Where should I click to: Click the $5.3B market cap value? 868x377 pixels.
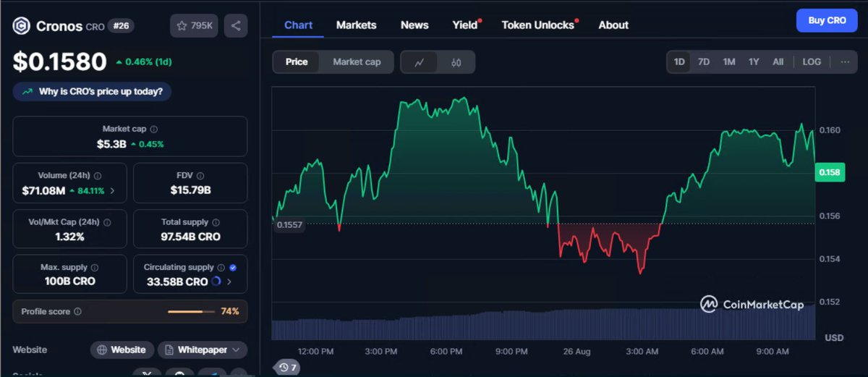pyautogui.click(x=111, y=144)
